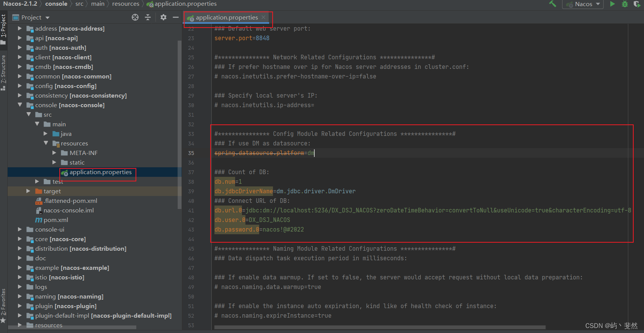Collapse all in Project panel
The width and height of the screenshot is (644, 333).
tap(148, 17)
